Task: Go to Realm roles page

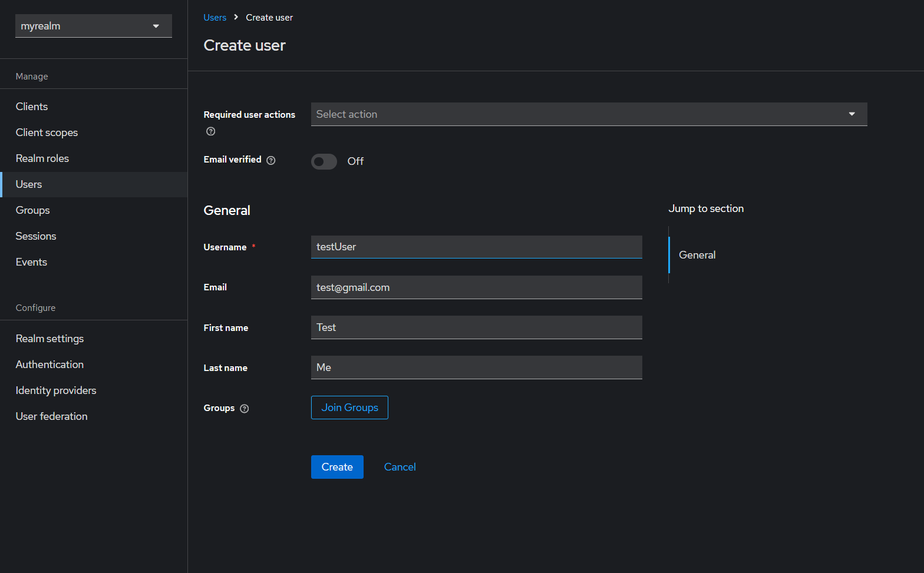Action: (x=42, y=158)
